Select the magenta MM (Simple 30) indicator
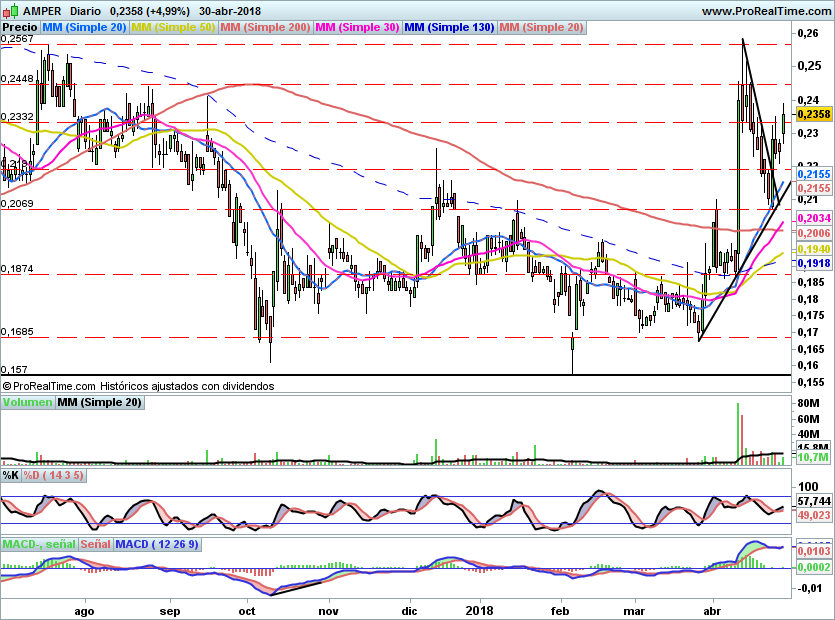This screenshot has width=835, height=620. click(357, 28)
